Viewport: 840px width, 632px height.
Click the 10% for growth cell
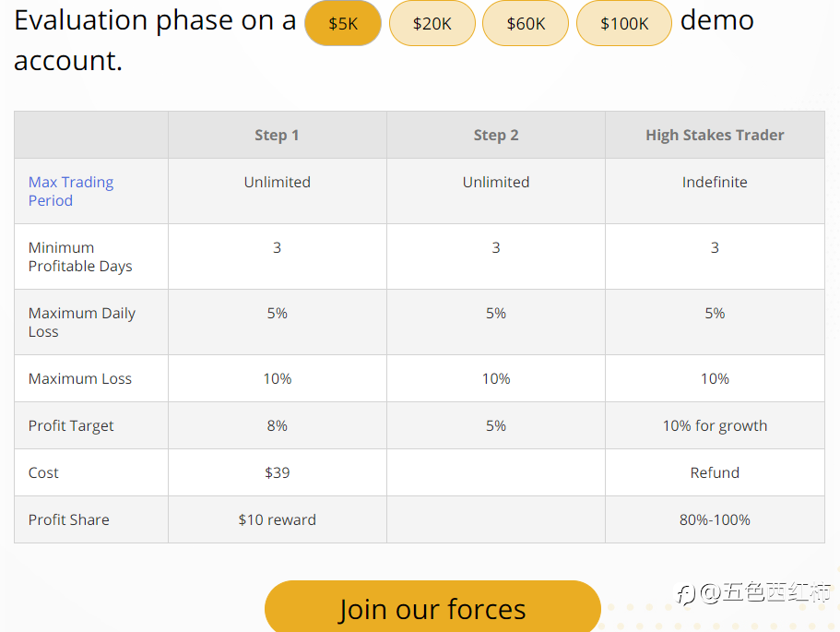[715, 425]
